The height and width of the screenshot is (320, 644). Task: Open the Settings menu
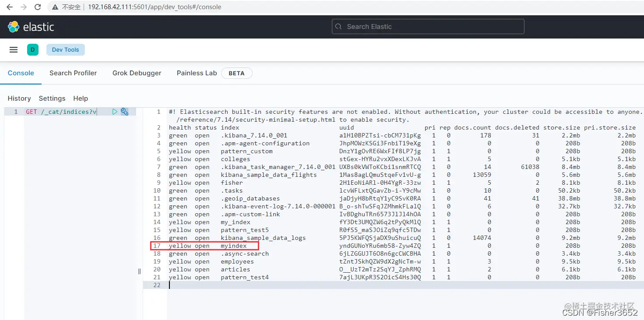click(x=52, y=98)
